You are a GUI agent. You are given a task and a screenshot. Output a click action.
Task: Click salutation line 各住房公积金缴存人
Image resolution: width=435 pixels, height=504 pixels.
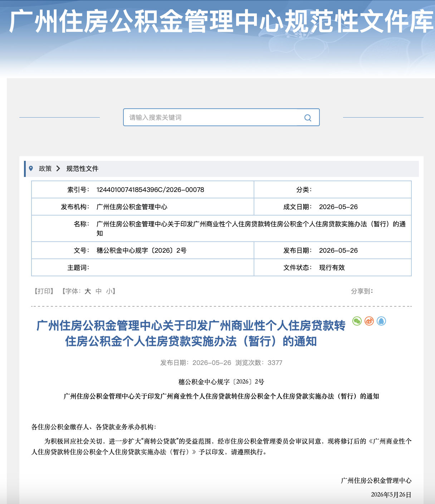(94, 427)
